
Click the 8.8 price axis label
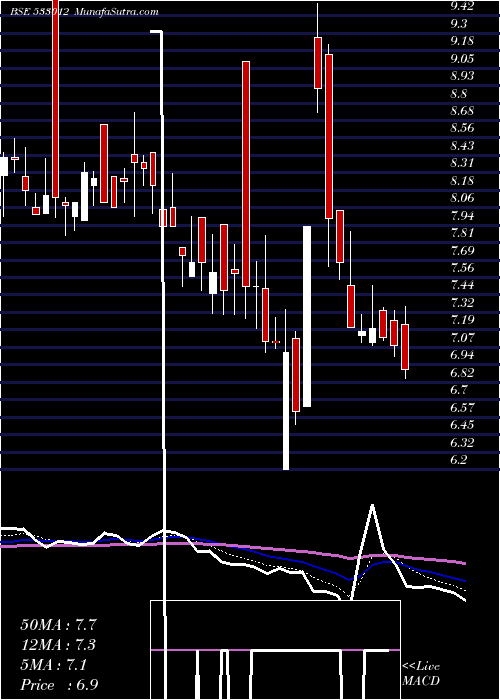click(x=459, y=93)
